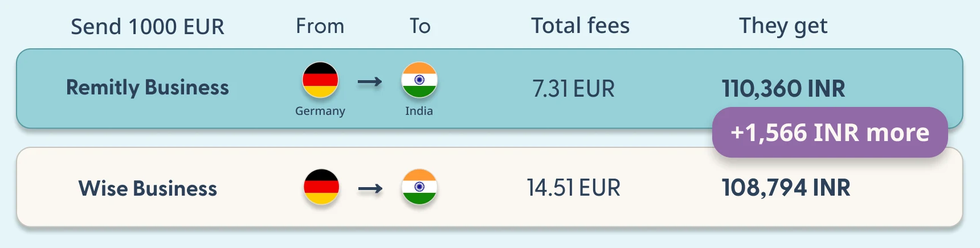
Task: Click the India caption under flag
Action: [419, 111]
